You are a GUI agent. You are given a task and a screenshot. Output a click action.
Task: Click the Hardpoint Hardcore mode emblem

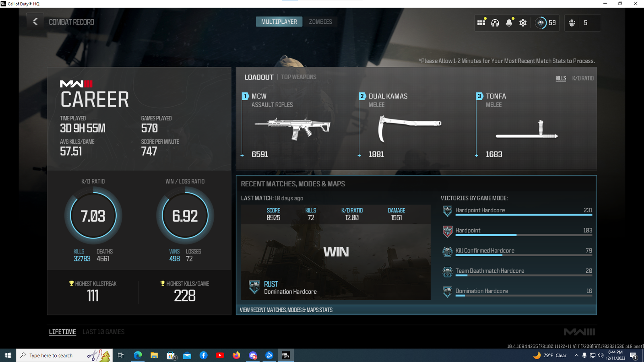coord(447,211)
